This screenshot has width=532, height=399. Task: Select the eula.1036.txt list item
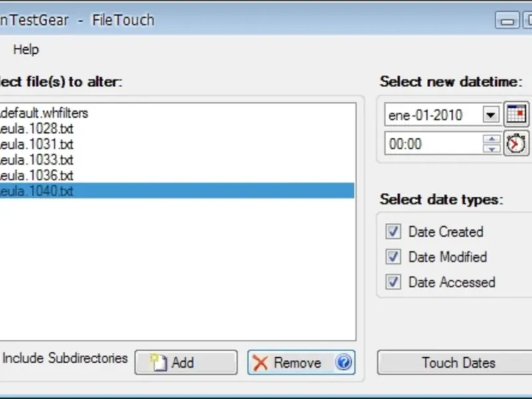pos(37,176)
